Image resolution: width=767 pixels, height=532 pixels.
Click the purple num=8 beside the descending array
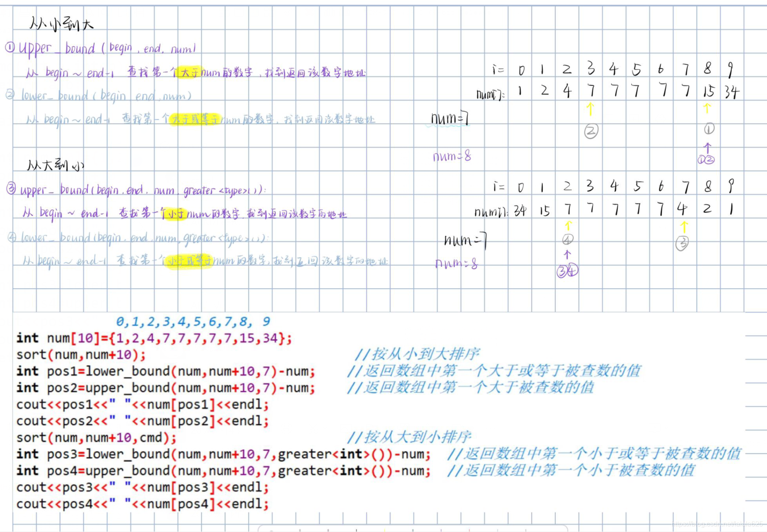[456, 263]
